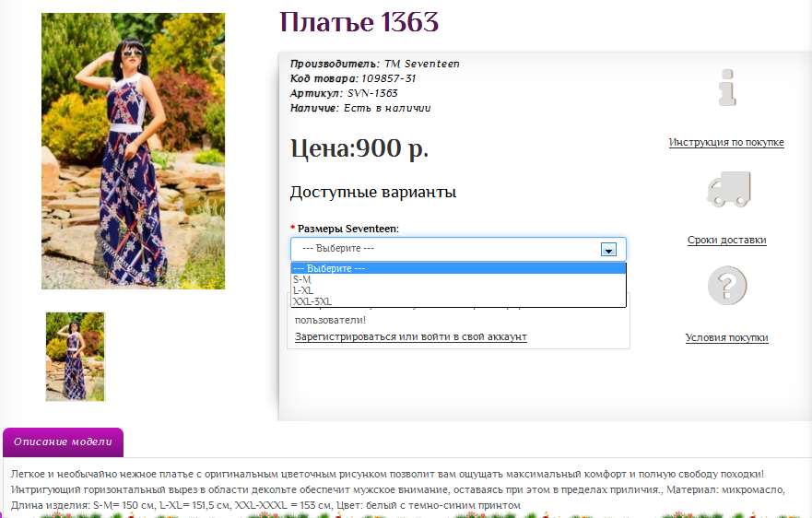Open the Условия покупки link
This screenshot has height=518, width=812.
[x=726, y=337]
